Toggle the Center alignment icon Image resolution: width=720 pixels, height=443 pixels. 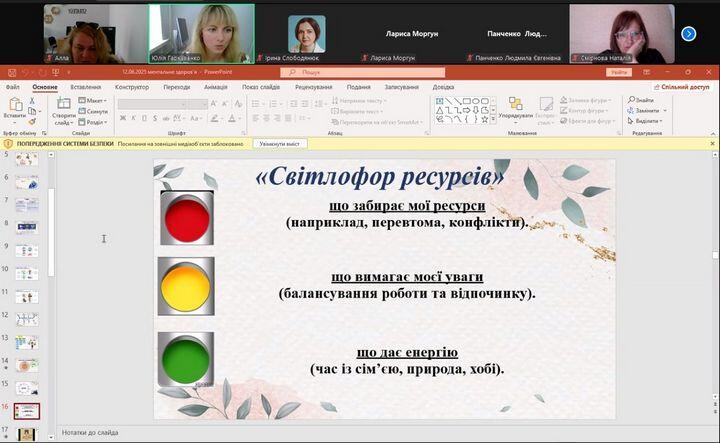tap(267, 118)
